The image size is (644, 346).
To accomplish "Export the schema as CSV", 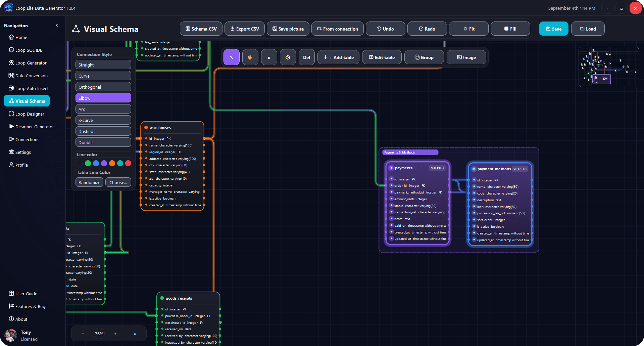I will (245, 29).
